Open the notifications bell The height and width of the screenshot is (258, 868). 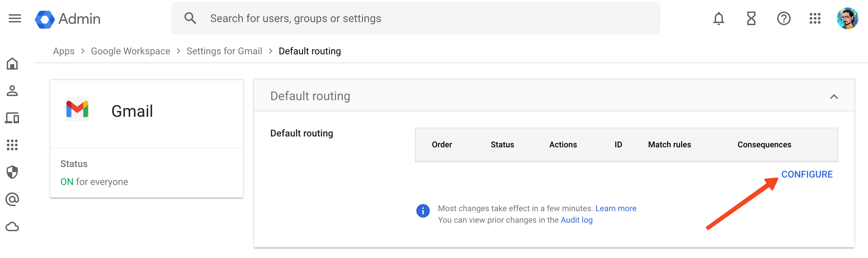pos(718,18)
